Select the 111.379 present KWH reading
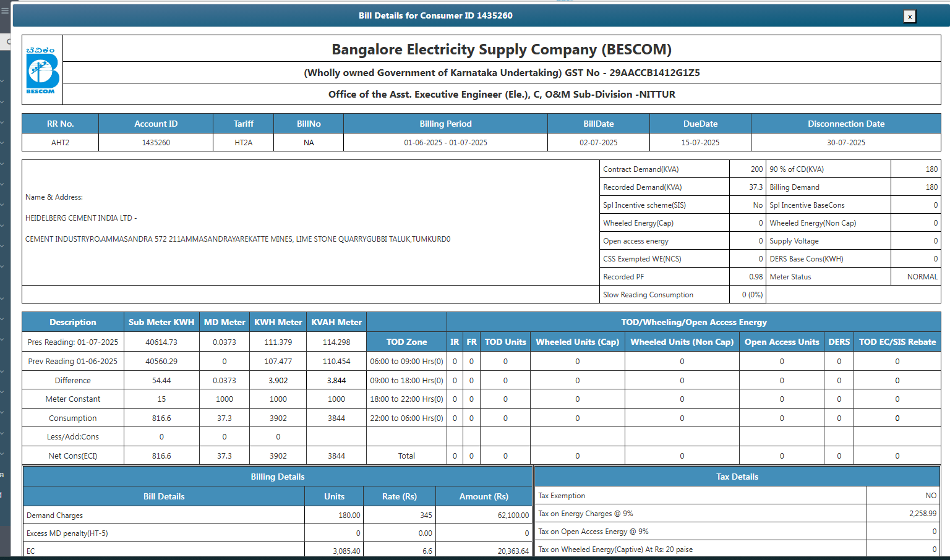950x560 pixels. pos(278,342)
